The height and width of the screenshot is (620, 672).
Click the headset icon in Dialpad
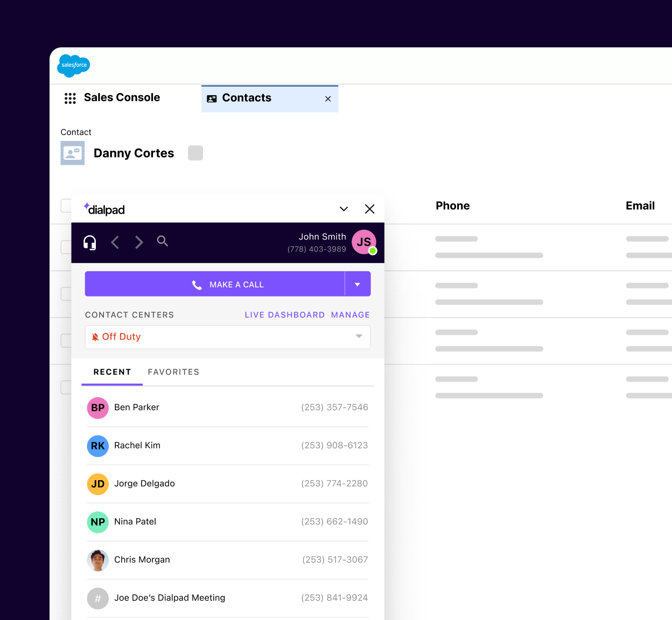[x=90, y=242]
